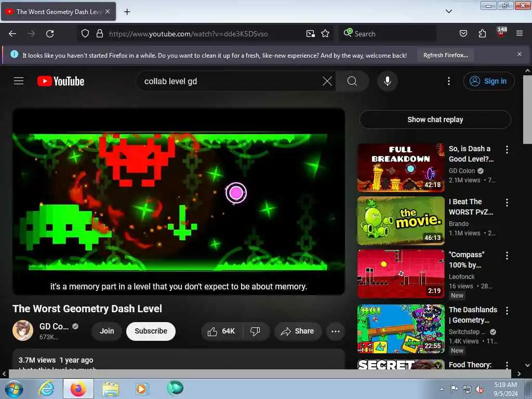Click Refresh Firefox button
The image size is (532, 399).
tap(445, 55)
